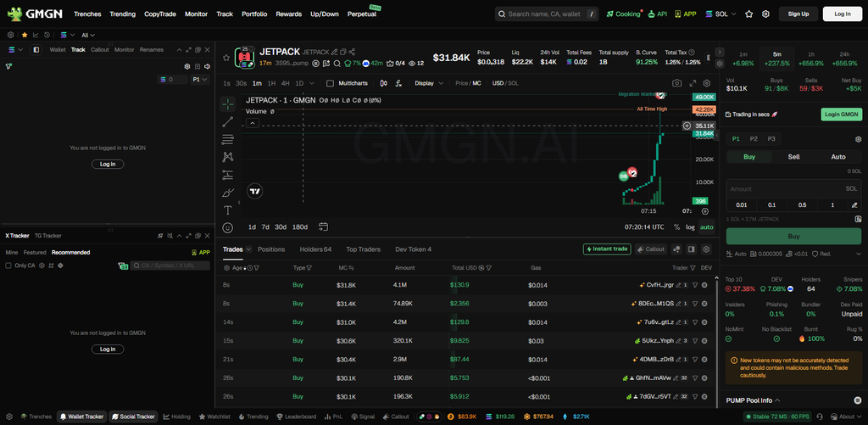Click the Amount SOL input field
The width and height of the screenshot is (868, 425).
tap(793, 189)
